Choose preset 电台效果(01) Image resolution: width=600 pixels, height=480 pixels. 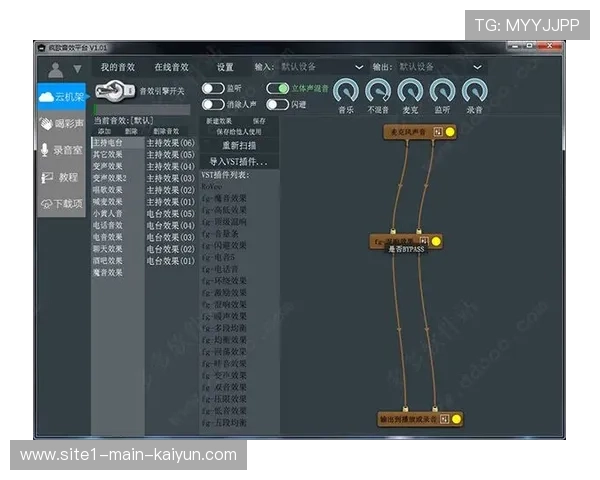tap(171, 261)
